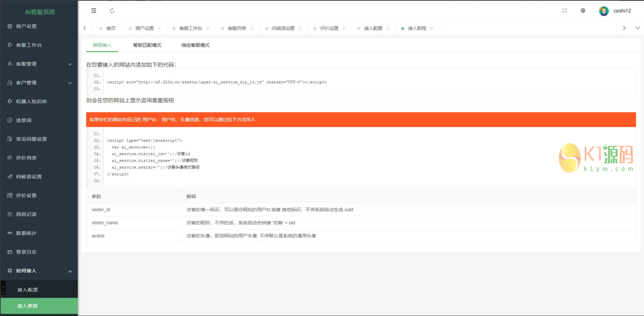
Task: Open the ceshi12 account menu
Action: (x=622, y=11)
